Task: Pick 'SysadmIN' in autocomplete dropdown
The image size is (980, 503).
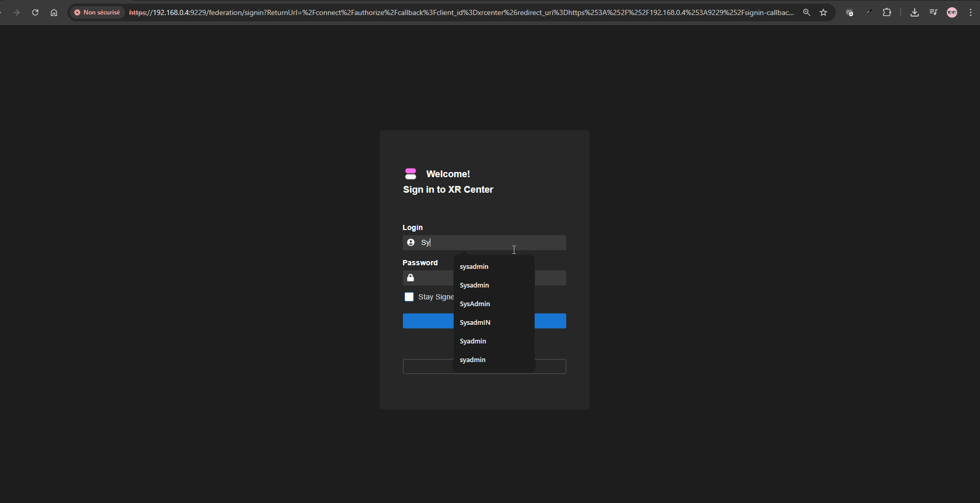Action: click(x=475, y=323)
